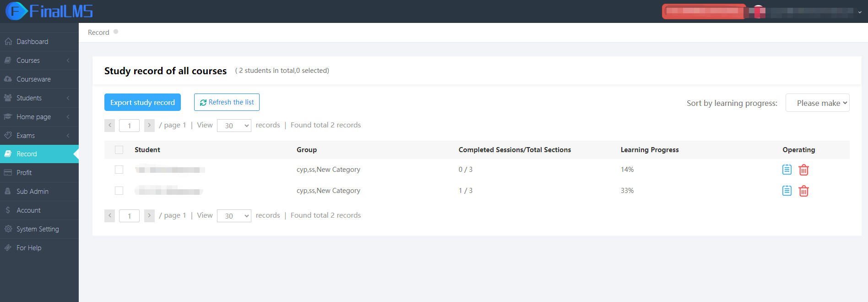Viewport: 868px width, 302px height.
Task: Click the System Setting gear icon
Action: pyautogui.click(x=8, y=229)
